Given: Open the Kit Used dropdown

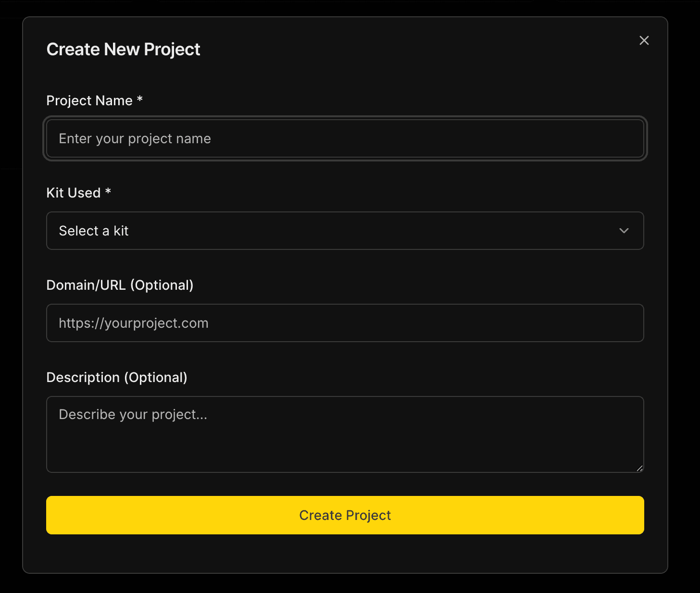Looking at the screenshot, I should [344, 231].
